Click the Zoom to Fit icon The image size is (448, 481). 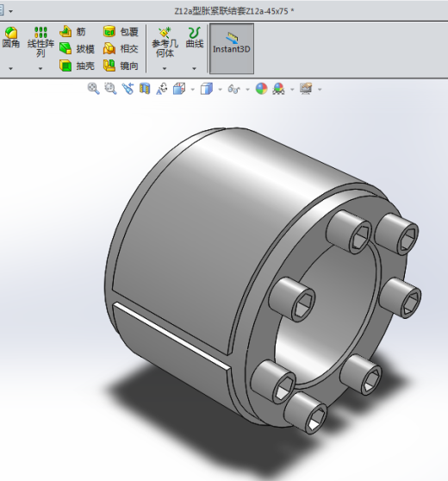coord(93,89)
